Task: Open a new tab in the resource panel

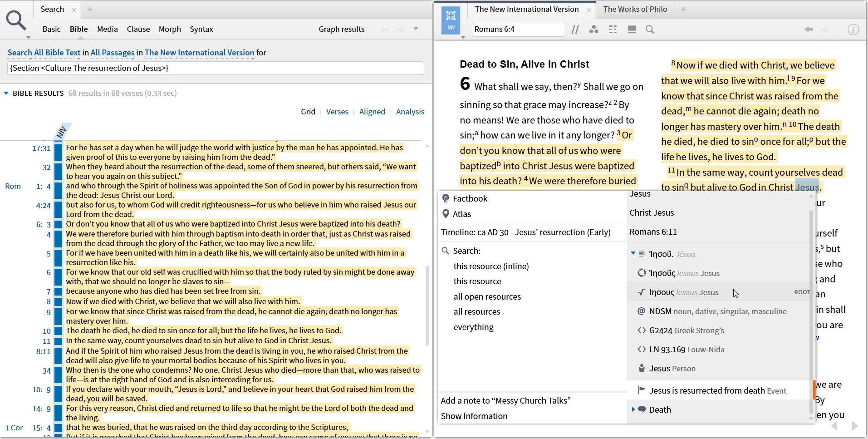Action: coord(684,9)
